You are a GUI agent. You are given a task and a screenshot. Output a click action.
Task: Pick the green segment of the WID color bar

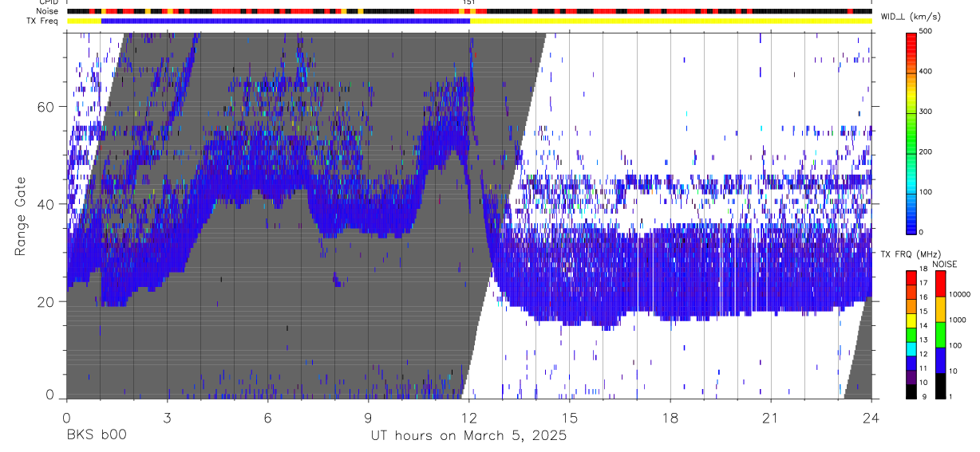tap(911, 132)
